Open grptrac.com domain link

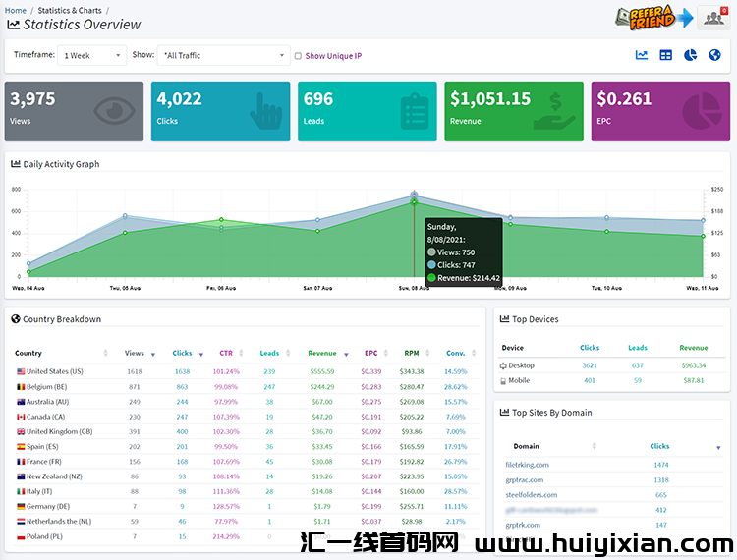(524, 480)
